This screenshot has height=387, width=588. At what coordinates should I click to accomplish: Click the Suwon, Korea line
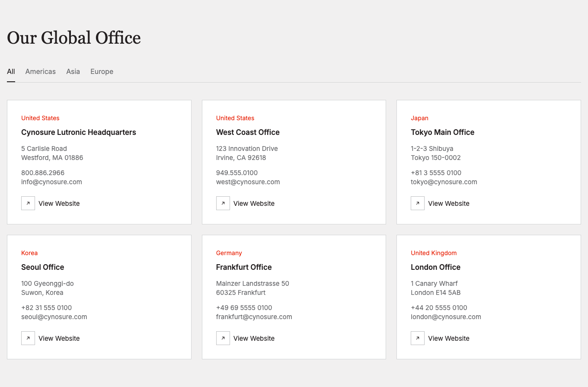(42, 293)
